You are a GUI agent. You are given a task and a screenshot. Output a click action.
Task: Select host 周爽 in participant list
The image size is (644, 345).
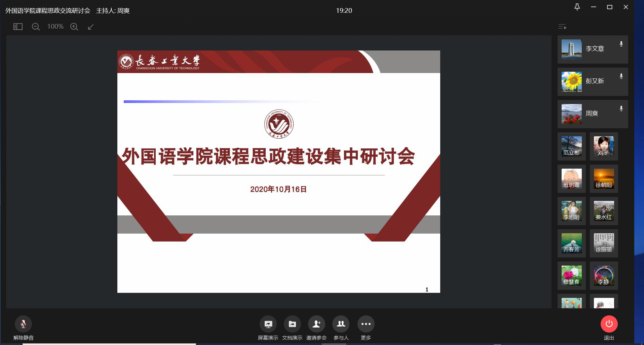593,114
